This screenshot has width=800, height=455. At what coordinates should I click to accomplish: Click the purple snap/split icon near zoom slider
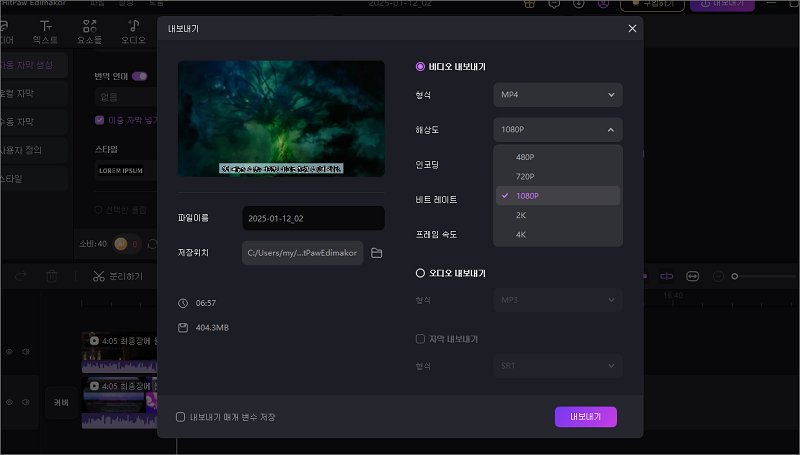coord(666,276)
